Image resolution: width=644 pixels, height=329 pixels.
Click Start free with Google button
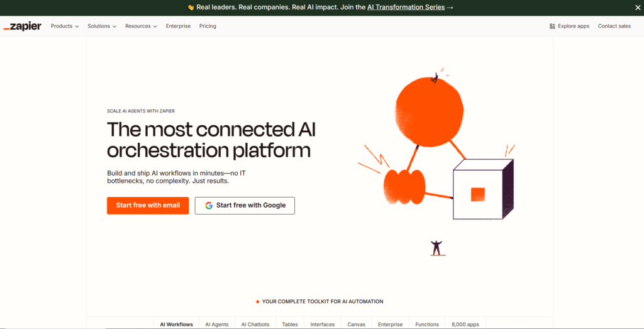tap(245, 206)
